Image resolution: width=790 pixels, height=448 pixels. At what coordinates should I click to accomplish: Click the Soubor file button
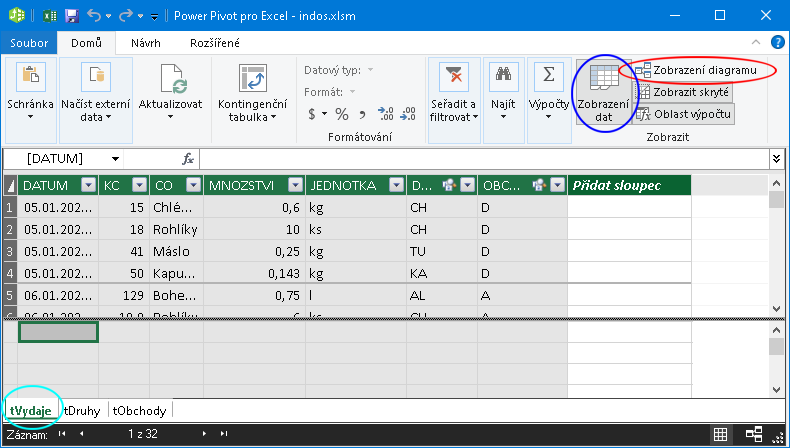[29, 43]
